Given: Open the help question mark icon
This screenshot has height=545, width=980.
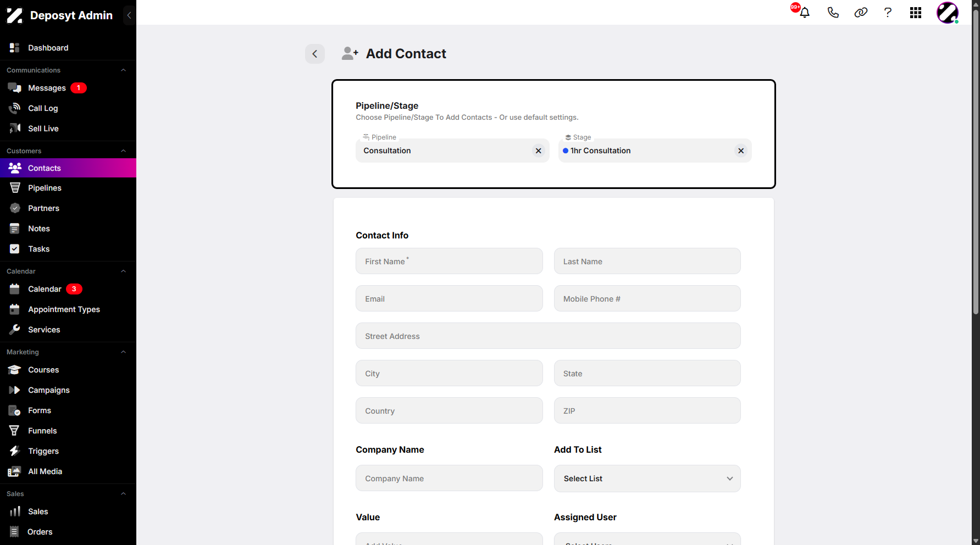Looking at the screenshot, I should tap(888, 13).
